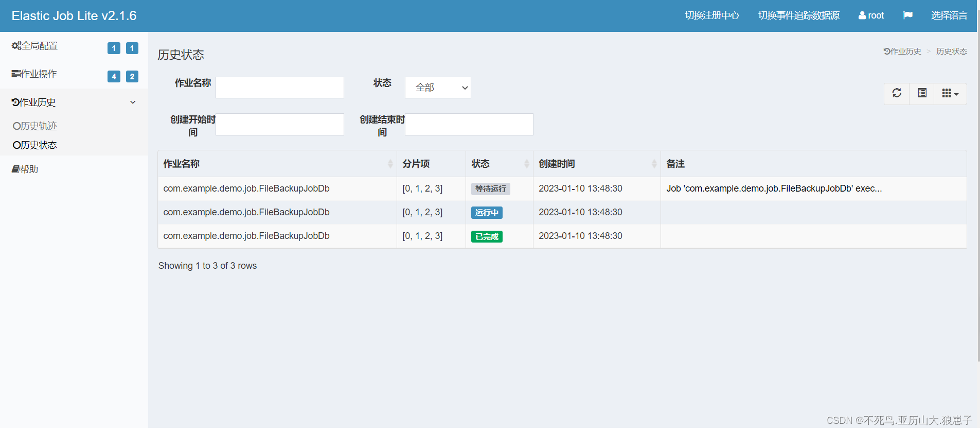Click the 等待运行 status label
This screenshot has width=980, height=430.
tap(491, 189)
